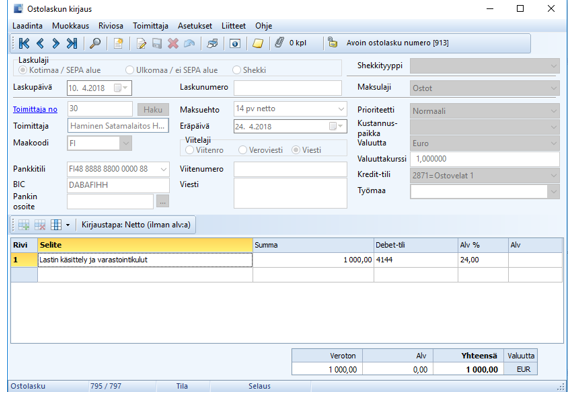Open the info window icon in toolbar
Viewport: 570px width, 399px height.
pyautogui.click(x=235, y=43)
